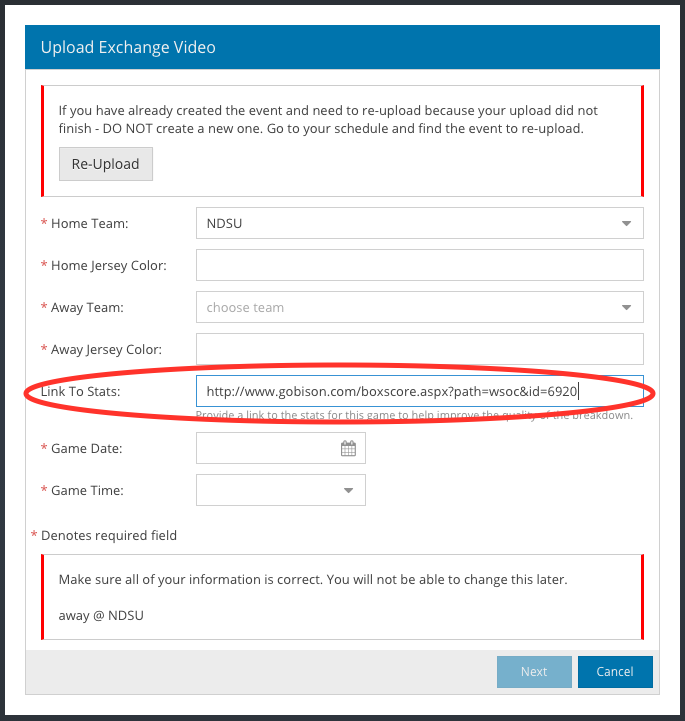Click the Link To Stats label
The width and height of the screenshot is (685, 721).
[x=80, y=392]
